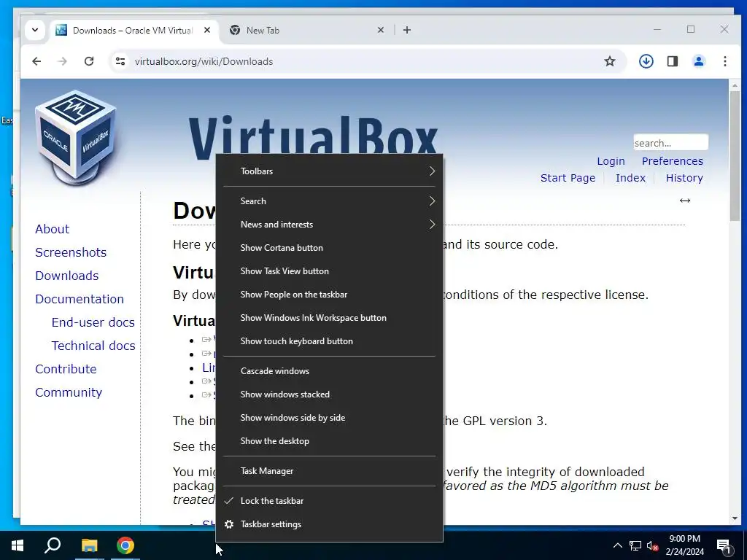This screenshot has width=747, height=560.
Task: Open Chrome profile avatar
Action: [x=699, y=61]
